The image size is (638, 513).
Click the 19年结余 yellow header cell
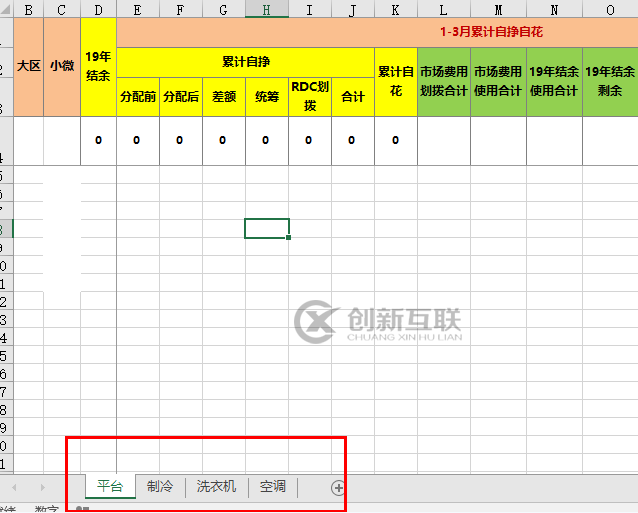98,67
